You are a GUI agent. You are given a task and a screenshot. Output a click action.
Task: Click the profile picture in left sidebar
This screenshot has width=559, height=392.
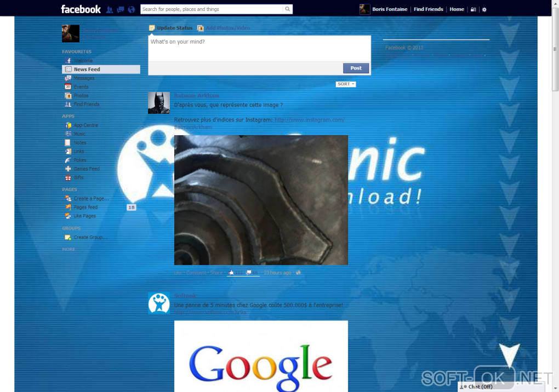(x=71, y=33)
